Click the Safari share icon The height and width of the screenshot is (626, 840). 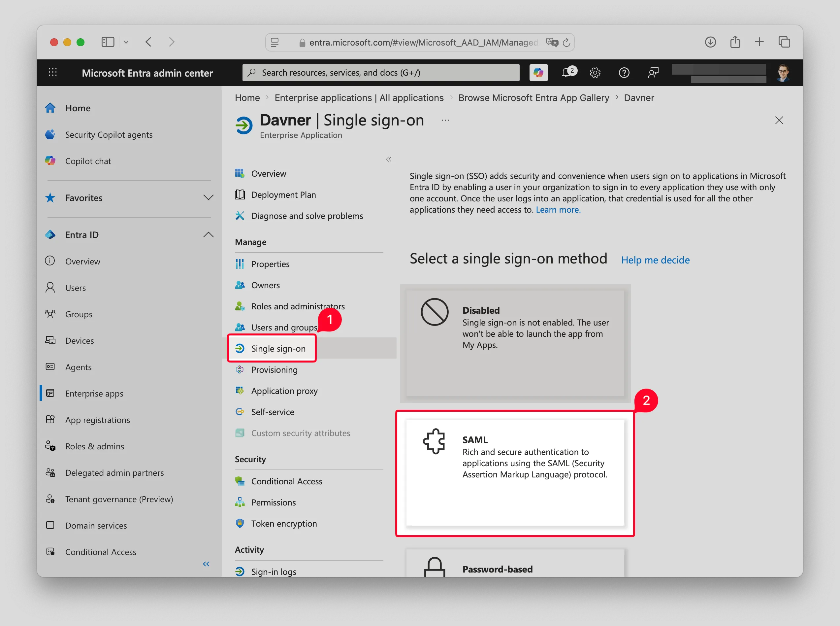735,42
